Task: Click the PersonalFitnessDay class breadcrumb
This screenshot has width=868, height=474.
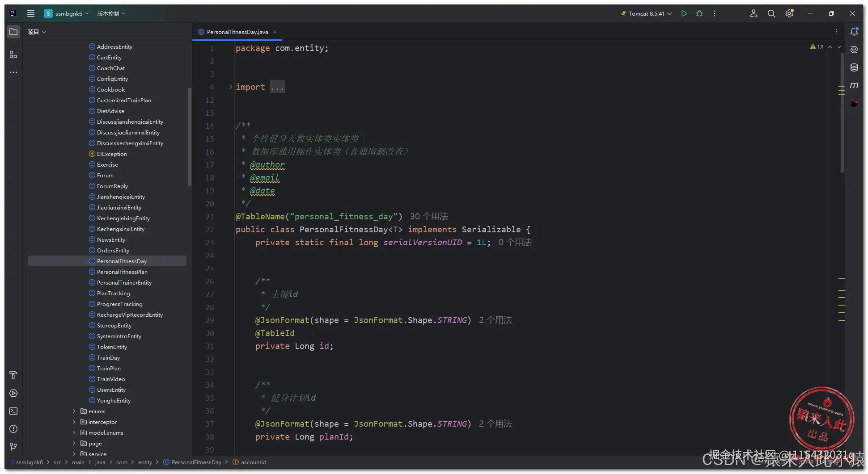Action: (x=193, y=462)
